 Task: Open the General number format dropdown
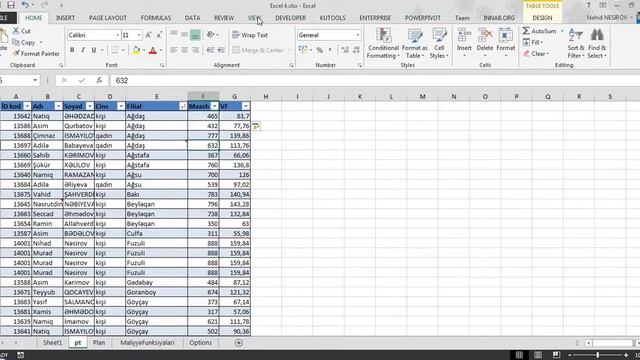pyautogui.click(x=358, y=35)
